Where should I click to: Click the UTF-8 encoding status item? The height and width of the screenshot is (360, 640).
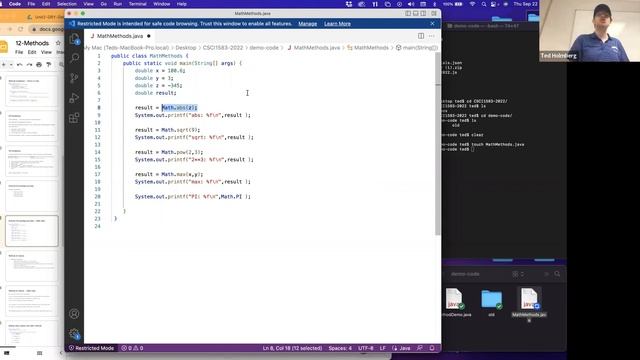[366, 348]
